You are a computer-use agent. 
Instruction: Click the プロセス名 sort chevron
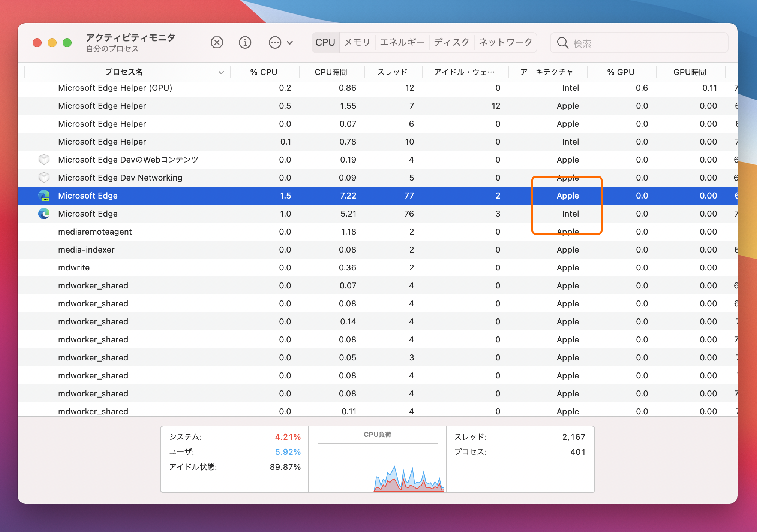click(221, 72)
